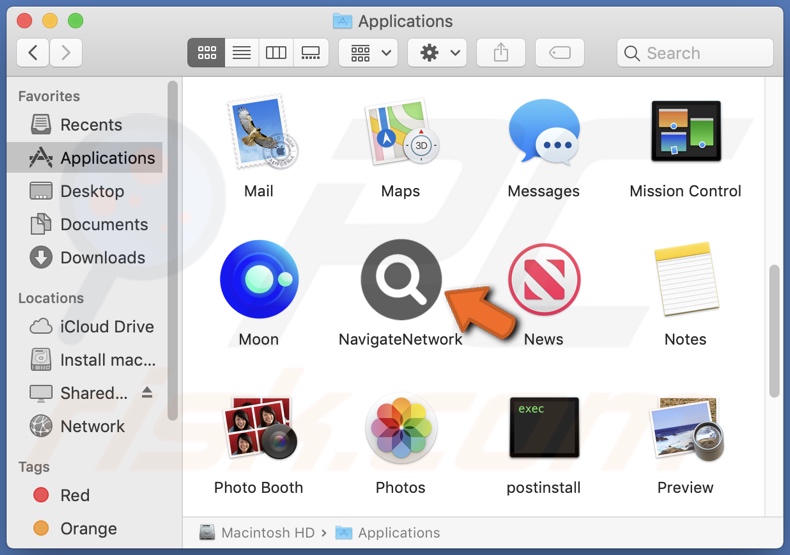
Task: Click the Edit Tags toolbar button
Action: 560,52
